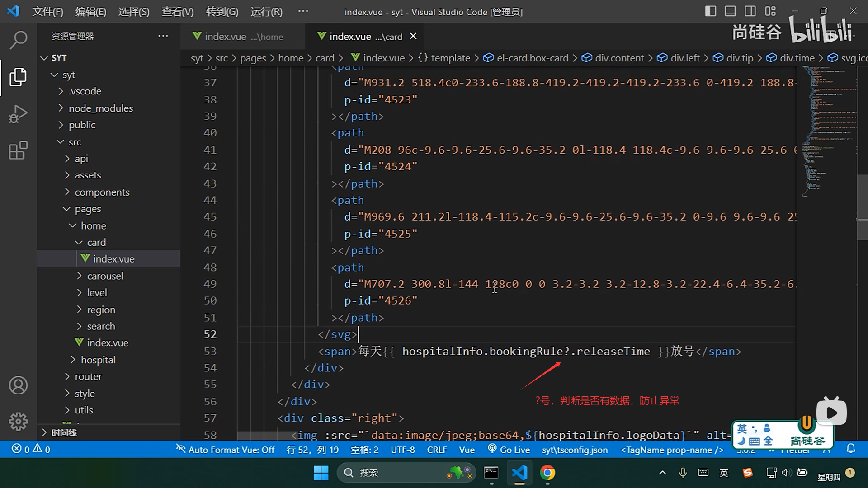Toggle the bottom panel layout button
Viewport: 868px width, 488px height.
[x=730, y=11]
